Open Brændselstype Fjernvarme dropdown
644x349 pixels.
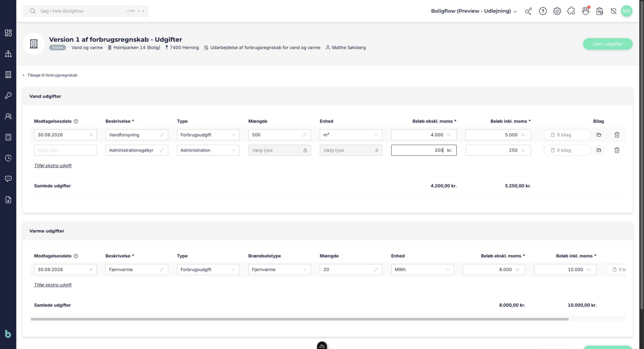tap(280, 269)
